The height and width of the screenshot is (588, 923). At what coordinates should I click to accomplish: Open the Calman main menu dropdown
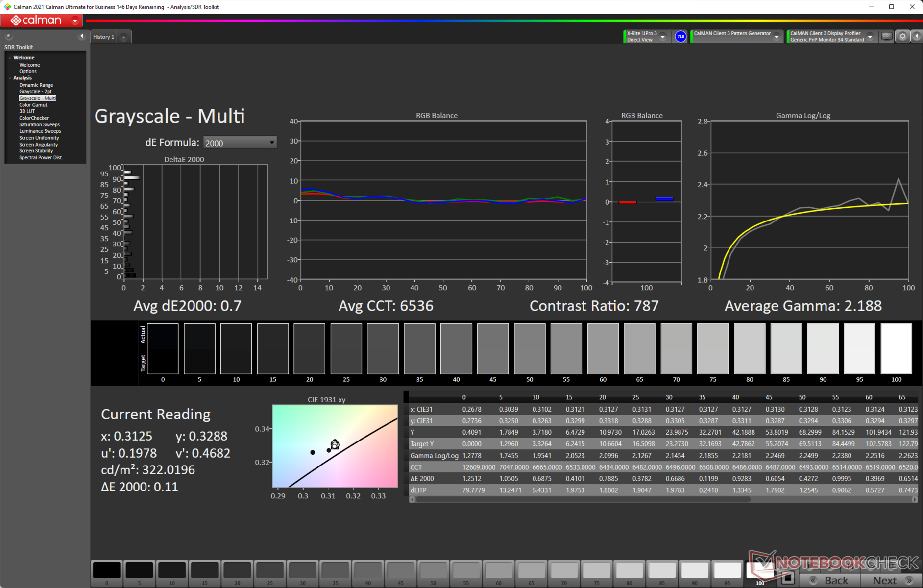[75, 21]
